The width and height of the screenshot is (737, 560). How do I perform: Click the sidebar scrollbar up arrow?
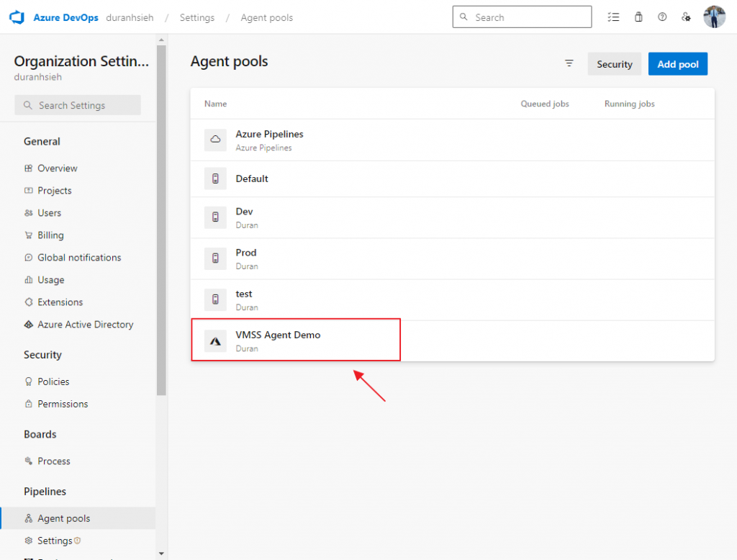click(161, 40)
